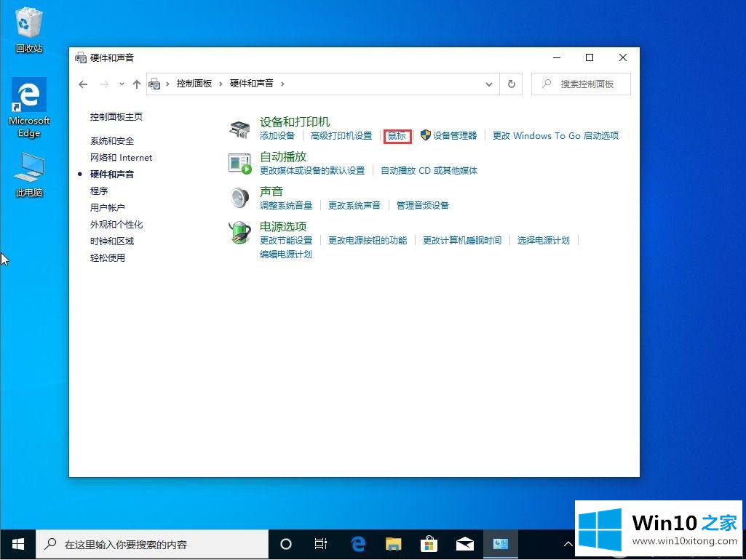Open 更改媒体或设备的默认设置
746x560 pixels.
point(312,171)
